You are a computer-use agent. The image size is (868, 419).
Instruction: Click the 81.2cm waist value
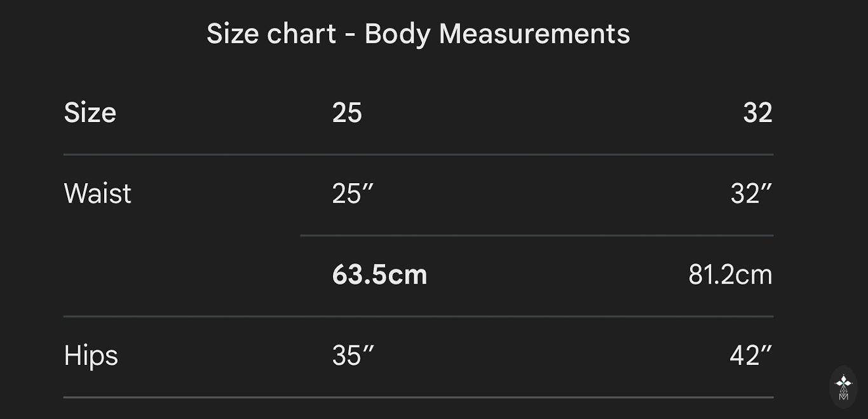730,275
